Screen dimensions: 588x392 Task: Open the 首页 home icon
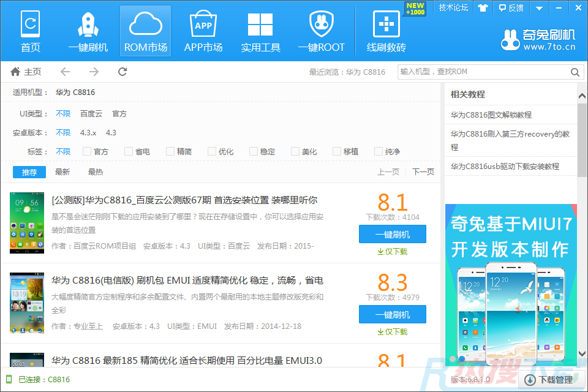31,31
